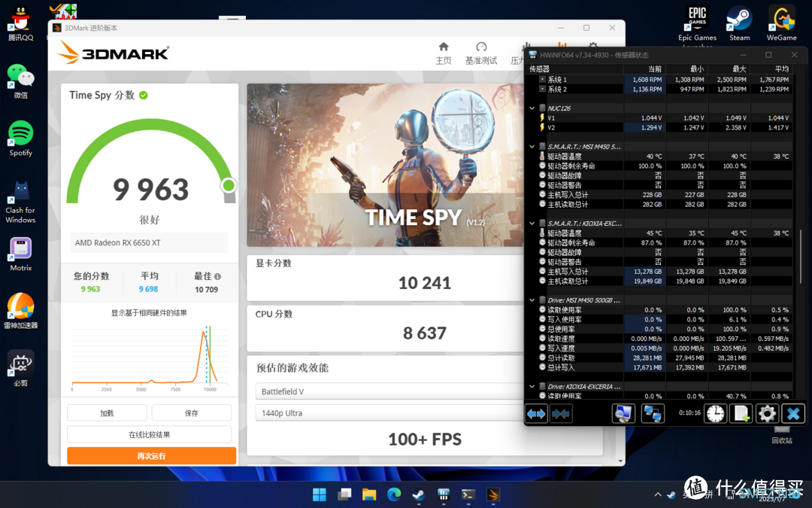Click the info icon next to 最佳
Screen dimensions: 812x508
tap(217, 276)
